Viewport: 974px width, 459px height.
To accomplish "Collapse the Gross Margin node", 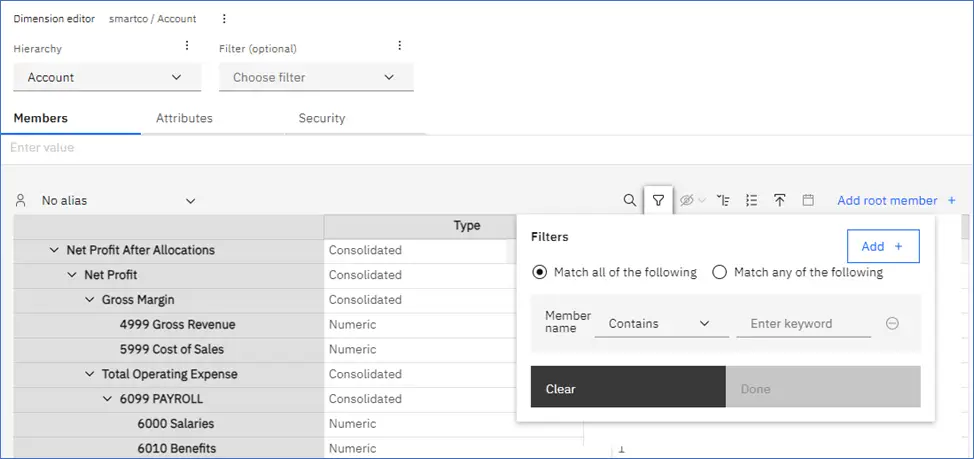I will pos(89,300).
